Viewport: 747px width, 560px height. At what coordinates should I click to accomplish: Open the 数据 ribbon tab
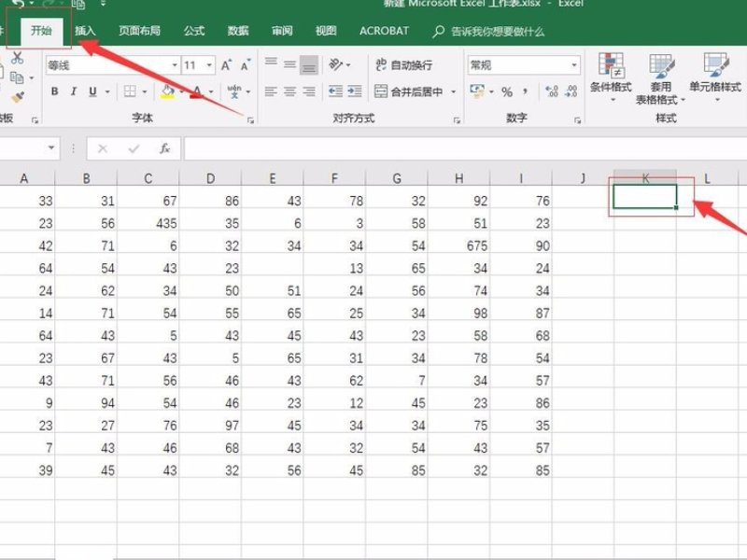(x=237, y=31)
